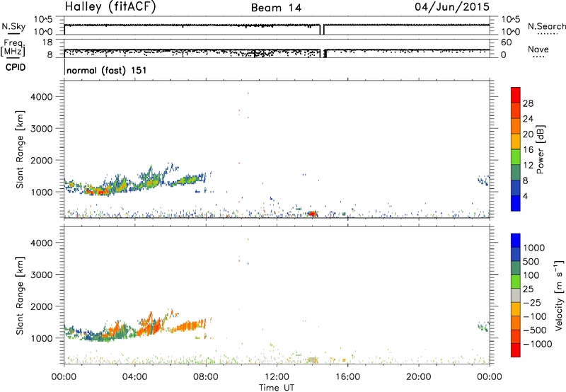The image size is (566, 392).
Task: Click the '24' label on Power colorbar
Action: tap(528, 119)
